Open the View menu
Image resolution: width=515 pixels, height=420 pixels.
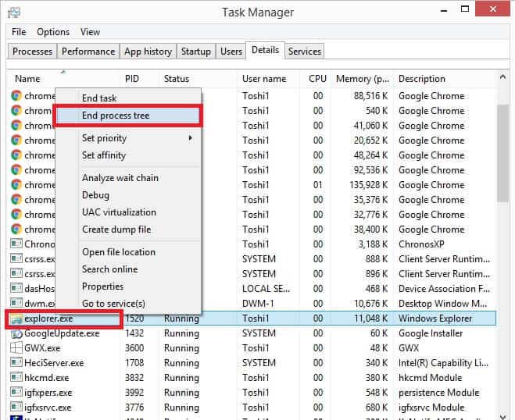90,32
